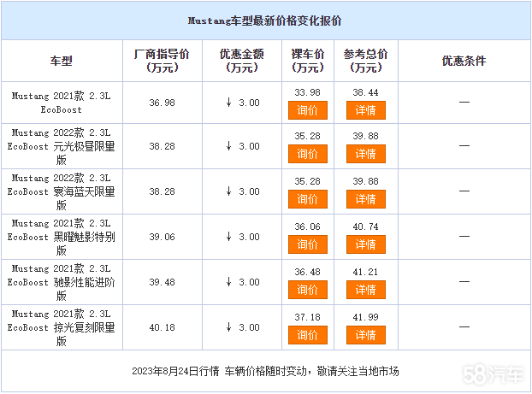The height and width of the screenshot is (394, 532).
Task: Click the 参考总价 column header
Action: point(366,61)
